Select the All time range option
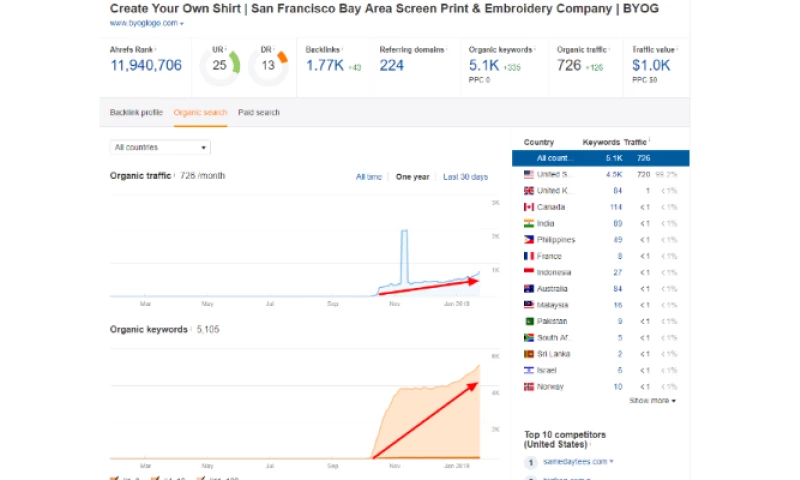This screenshot has height=480, width=800. [x=368, y=177]
